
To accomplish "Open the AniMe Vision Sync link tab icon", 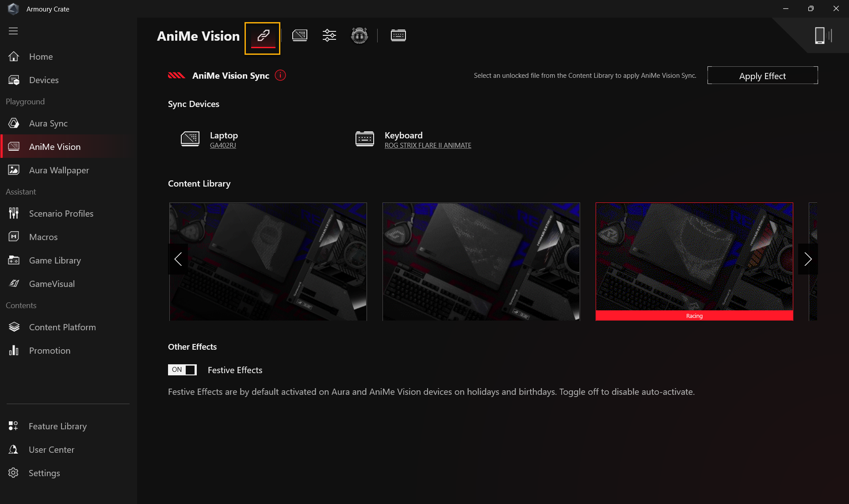I will 263,36.
